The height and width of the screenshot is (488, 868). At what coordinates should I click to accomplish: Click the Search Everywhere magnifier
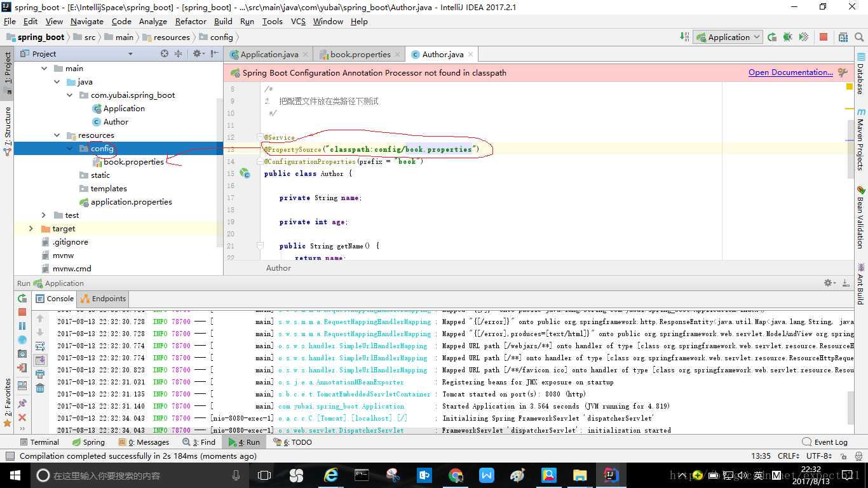tap(858, 37)
